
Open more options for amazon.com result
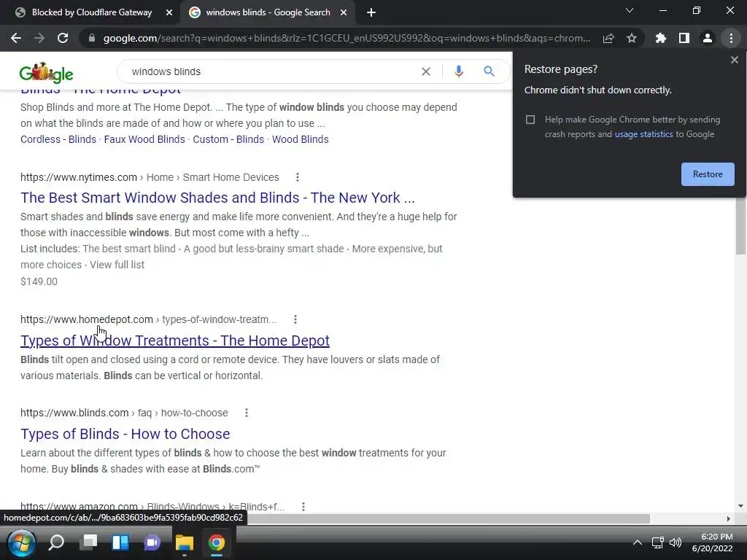click(x=303, y=507)
